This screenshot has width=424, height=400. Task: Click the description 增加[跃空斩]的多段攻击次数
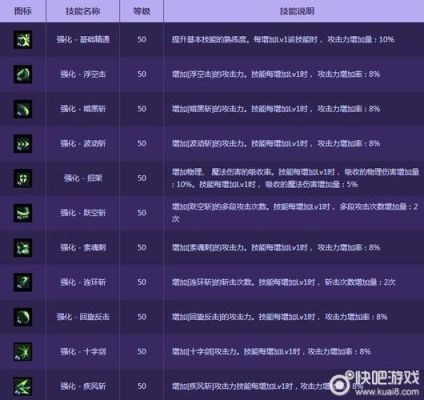[x=295, y=213]
